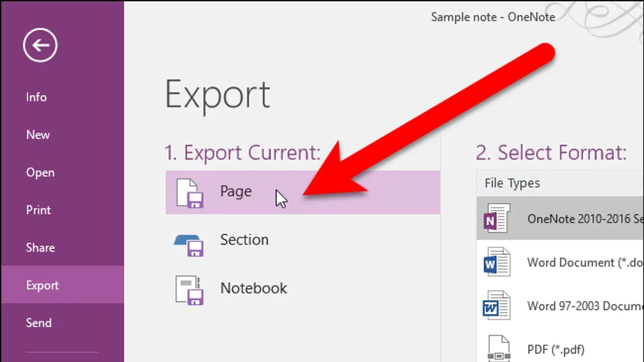Select Word Document format label
This screenshot has width=644, height=362.
click(x=586, y=262)
